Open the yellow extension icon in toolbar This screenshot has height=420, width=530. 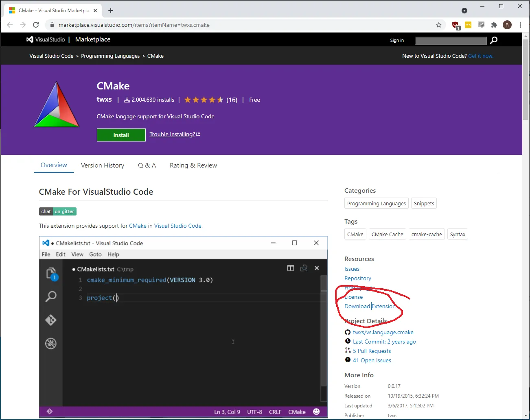tap(468, 25)
